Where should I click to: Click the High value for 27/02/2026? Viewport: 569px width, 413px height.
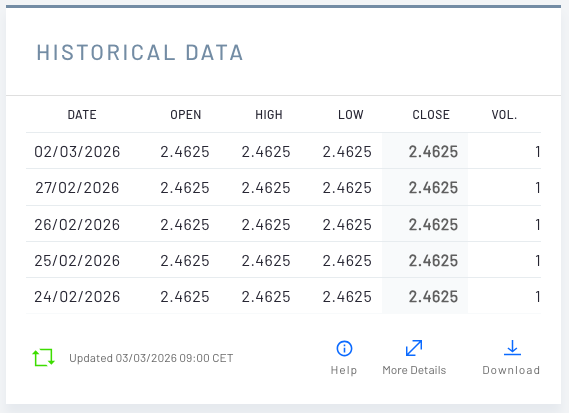266,188
